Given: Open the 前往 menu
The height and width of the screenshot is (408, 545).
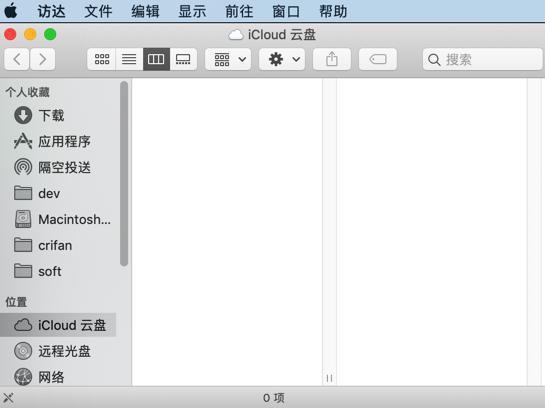Looking at the screenshot, I should click(x=239, y=11).
